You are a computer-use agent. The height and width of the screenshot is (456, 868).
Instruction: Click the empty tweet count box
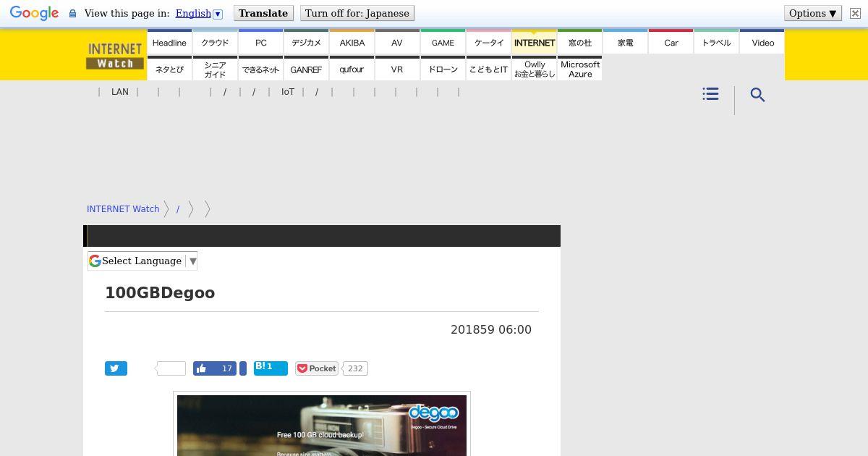(x=171, y=368)
